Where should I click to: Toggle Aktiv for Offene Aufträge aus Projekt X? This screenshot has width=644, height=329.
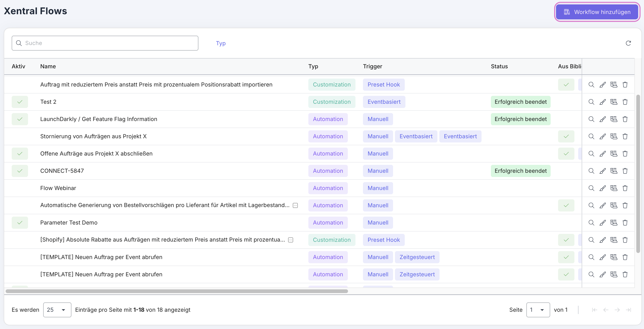click(20, 154)
